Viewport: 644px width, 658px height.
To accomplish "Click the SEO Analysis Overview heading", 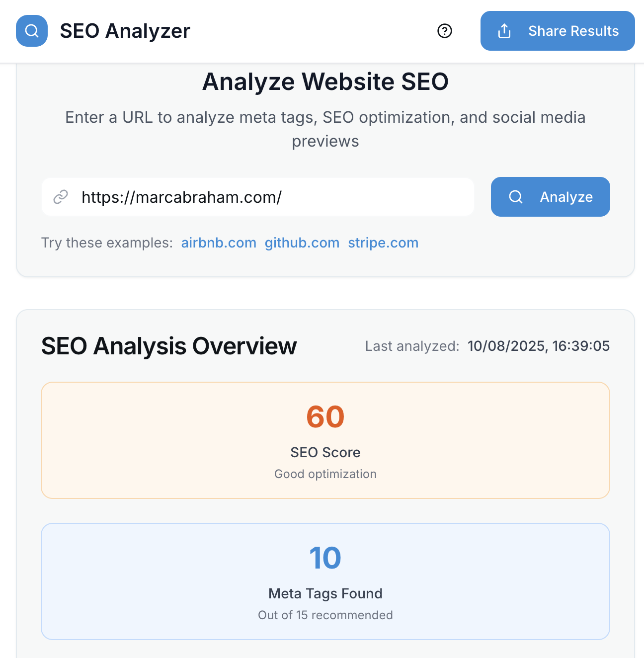I will tap(169, 346).
